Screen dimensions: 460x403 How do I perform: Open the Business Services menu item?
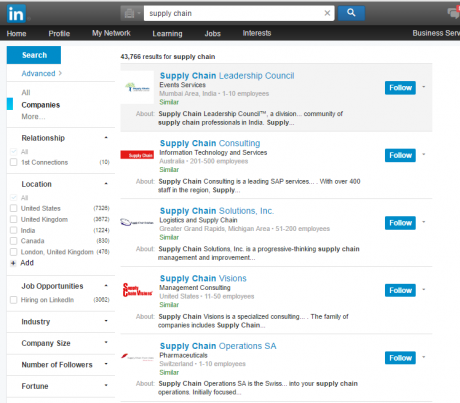click(x=436, y=33)
